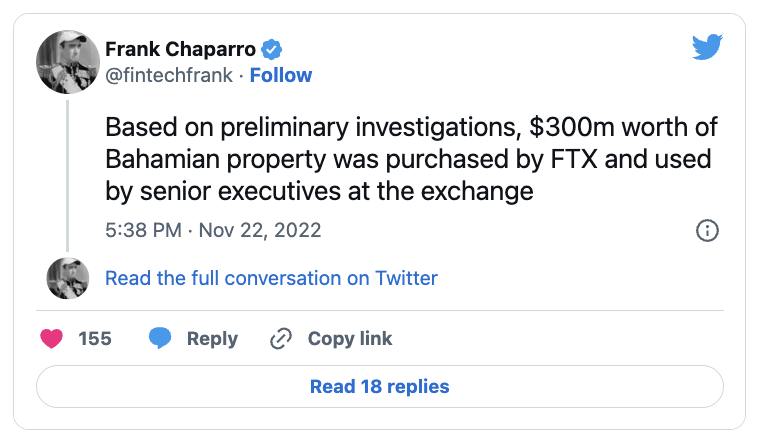Click Copy link text

(350, 339)
